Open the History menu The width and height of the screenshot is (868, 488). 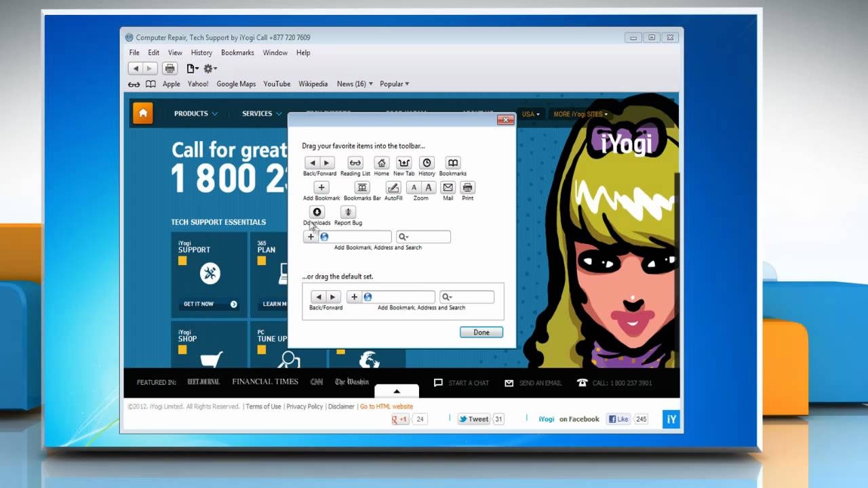click(201, 53)
